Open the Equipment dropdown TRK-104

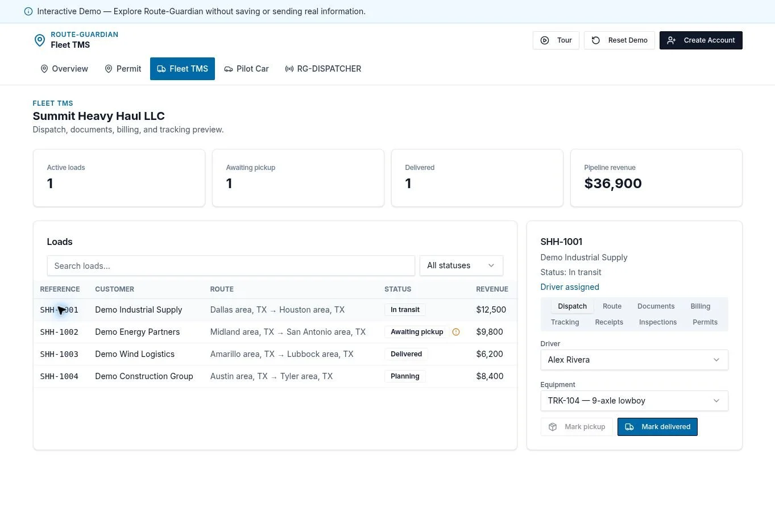point(634,401)
